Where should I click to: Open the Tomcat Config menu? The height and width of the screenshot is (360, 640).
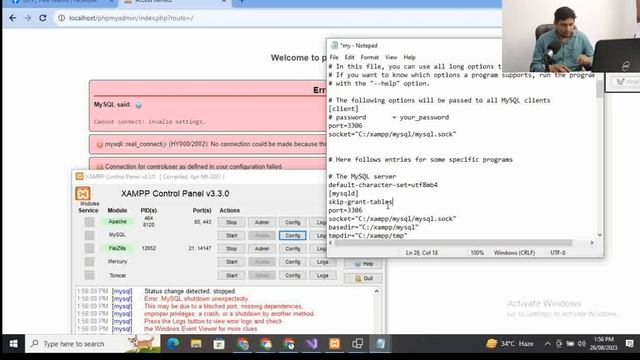tap(293, 276)
